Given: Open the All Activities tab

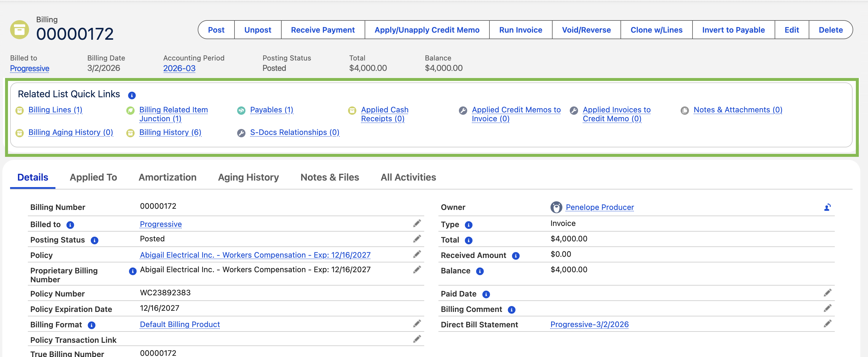Looking at the screenshot, I should 408,177.
